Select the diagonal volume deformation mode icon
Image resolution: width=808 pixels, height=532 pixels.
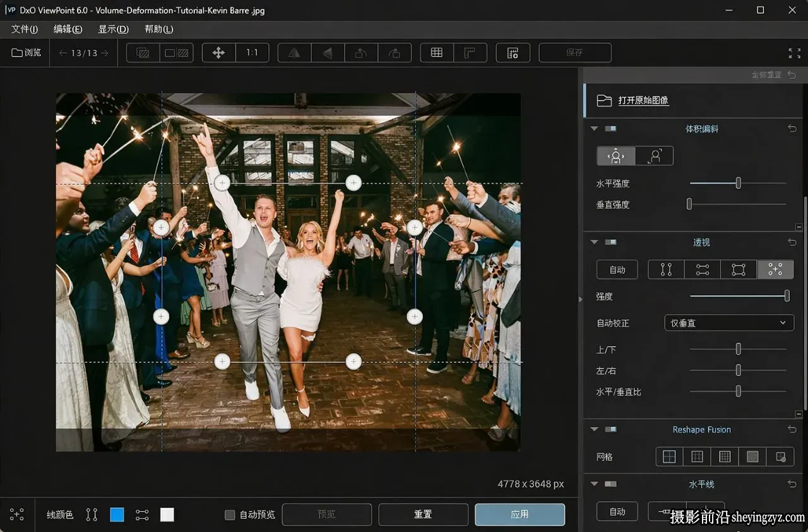(x=655, y=156)
